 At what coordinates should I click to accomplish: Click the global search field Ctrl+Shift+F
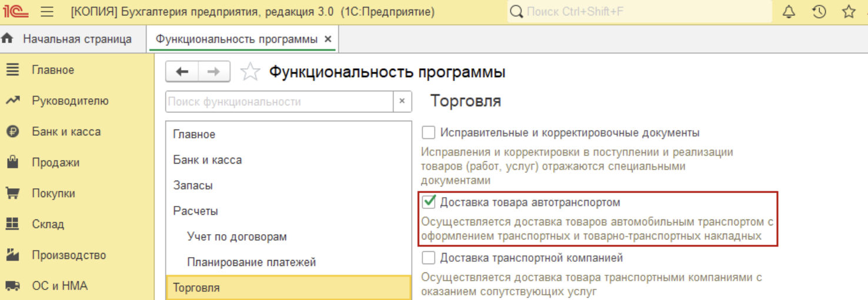point(641,12)
